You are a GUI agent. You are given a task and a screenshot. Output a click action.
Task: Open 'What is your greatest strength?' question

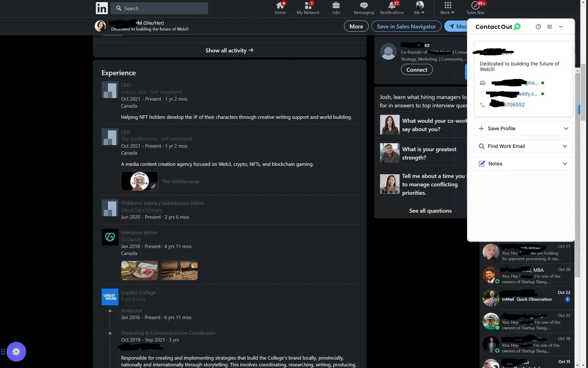[x=429, y=153]
